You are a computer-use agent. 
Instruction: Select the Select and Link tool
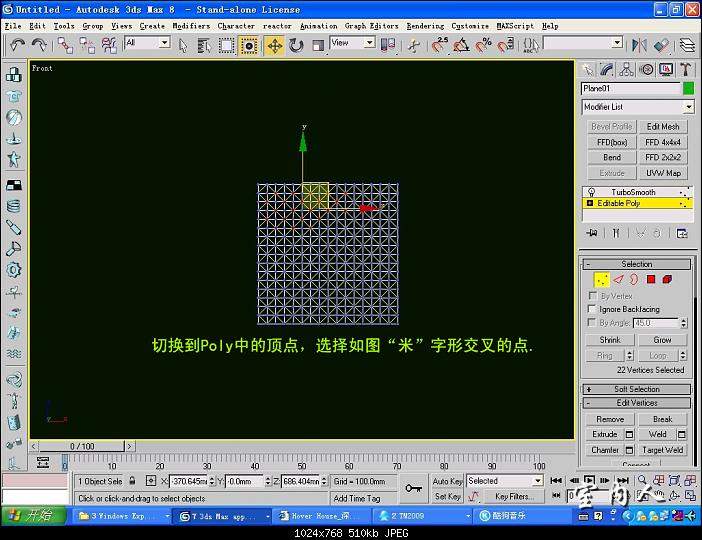coord(65,45)
